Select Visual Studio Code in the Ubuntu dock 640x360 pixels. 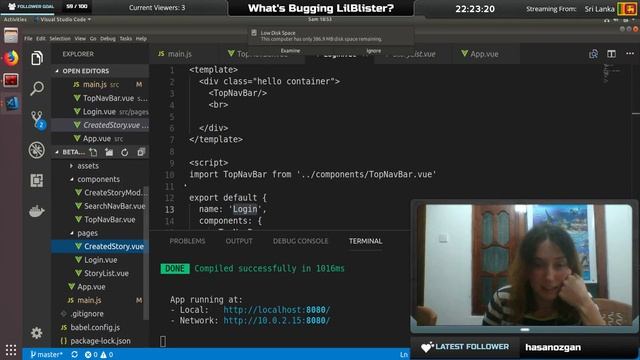point(11,103)
